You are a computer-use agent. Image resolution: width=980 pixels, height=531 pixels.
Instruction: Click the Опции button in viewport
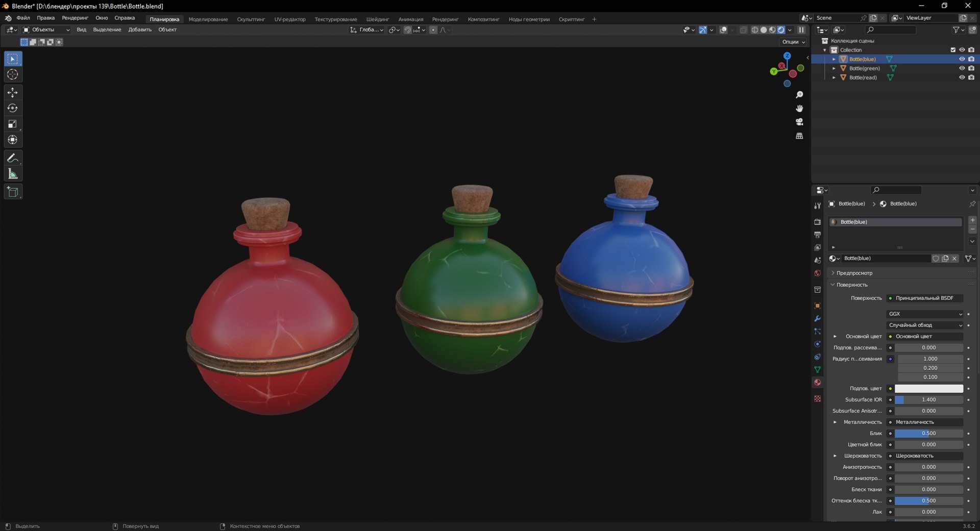coord(793,42)
